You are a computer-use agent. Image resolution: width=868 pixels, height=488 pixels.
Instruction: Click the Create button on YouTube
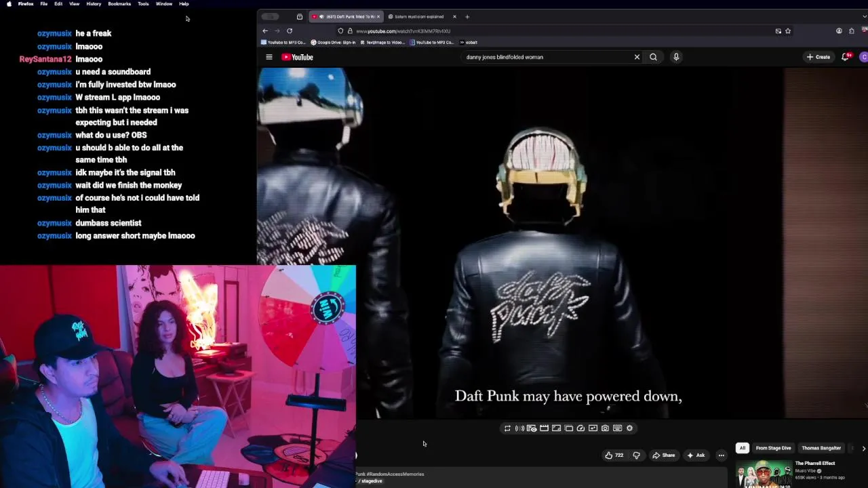click(x=818, y=57)
